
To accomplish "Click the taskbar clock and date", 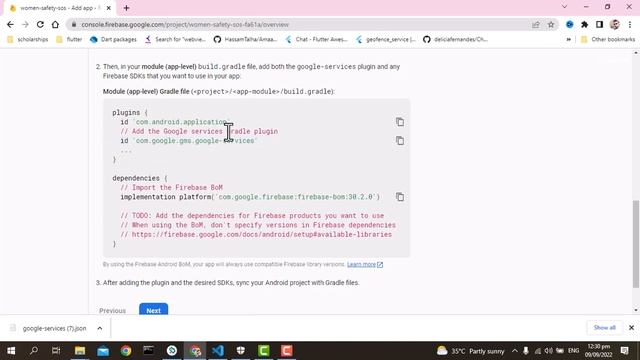I will pyautogui.click(x=599, y=351).
